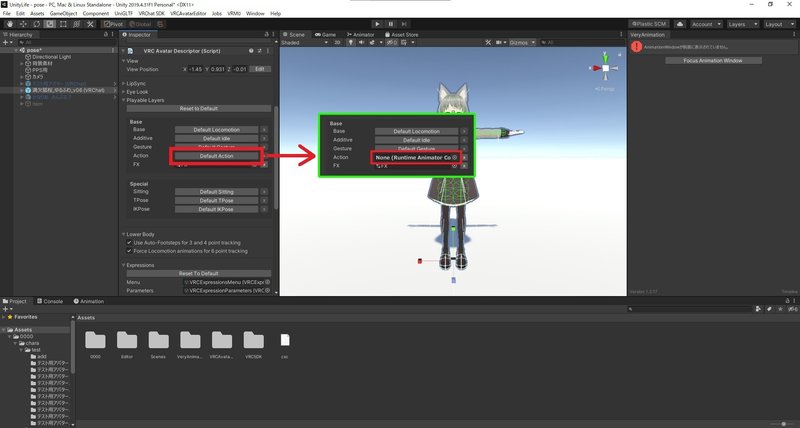Click the Focus Animation Window button
The height and width of the screenshot is (428, 800).
coord(713,60)
